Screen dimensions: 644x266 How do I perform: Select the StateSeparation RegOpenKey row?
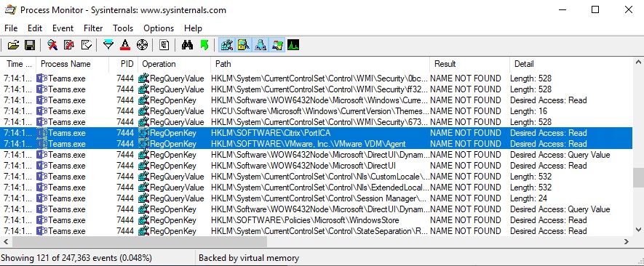tap(317, 231)
